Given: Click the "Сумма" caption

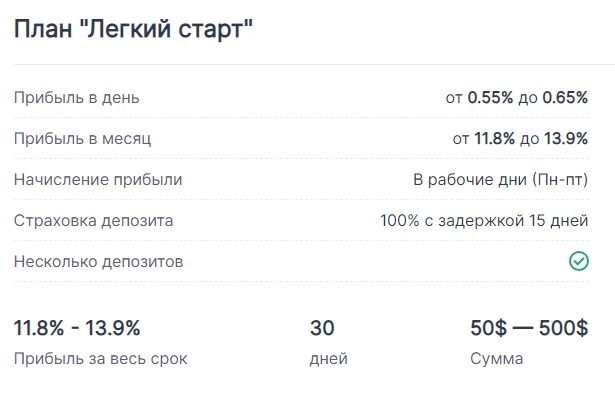Looking at the screenshot, I should pyautogui.click(x=497, y=359).
